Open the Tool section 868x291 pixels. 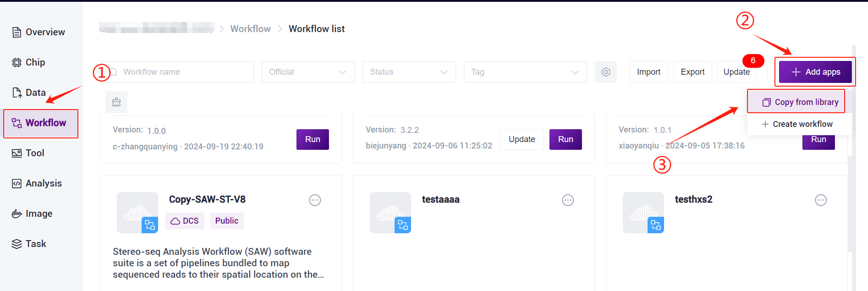pos(28,153)
